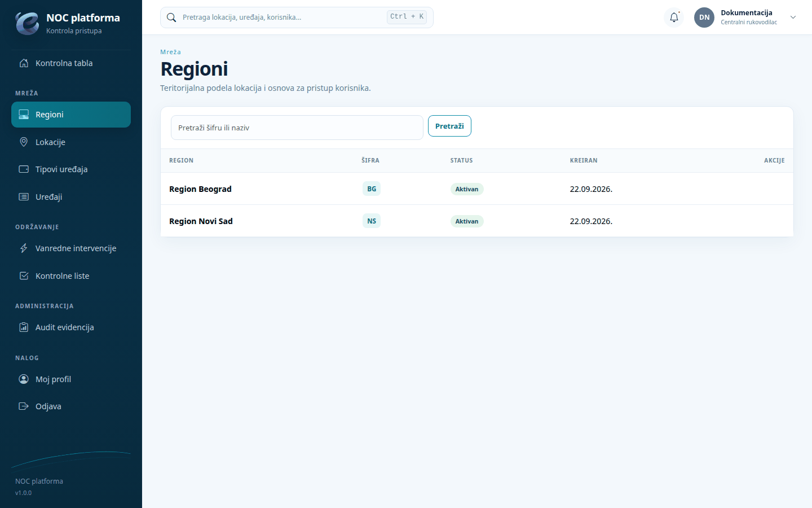
Task: Click the Lokacije map pin icon
Action: 24,142
